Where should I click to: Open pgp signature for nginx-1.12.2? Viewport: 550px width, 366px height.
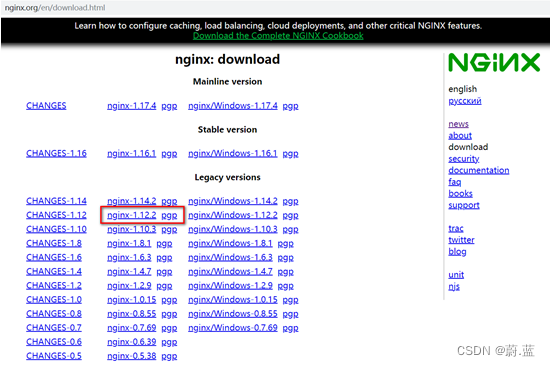(169, 216)
